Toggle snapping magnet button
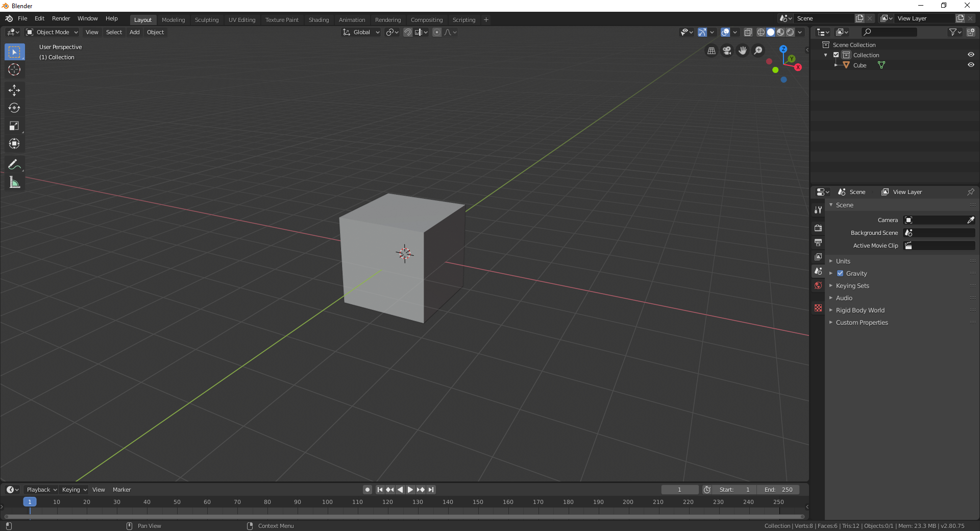The height and width of the screenshot is (531, 980). tap(407, 32)
